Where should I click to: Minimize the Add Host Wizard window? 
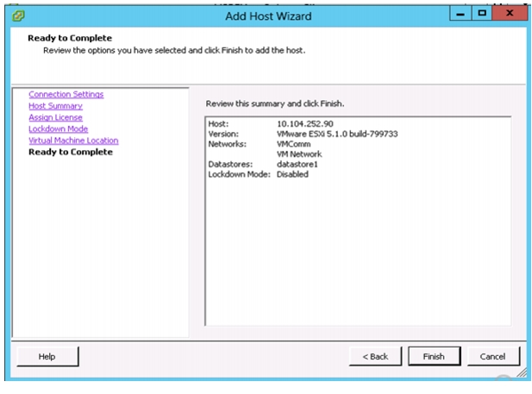pyautogui.click(x=460, y=14)
